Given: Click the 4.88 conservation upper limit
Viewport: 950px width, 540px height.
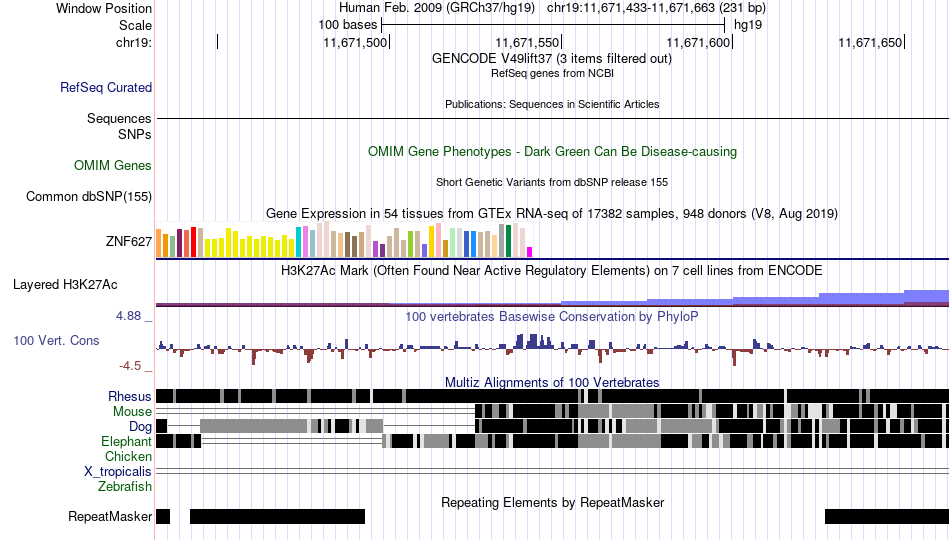Looking at the screenshot, I should point(128,316).
